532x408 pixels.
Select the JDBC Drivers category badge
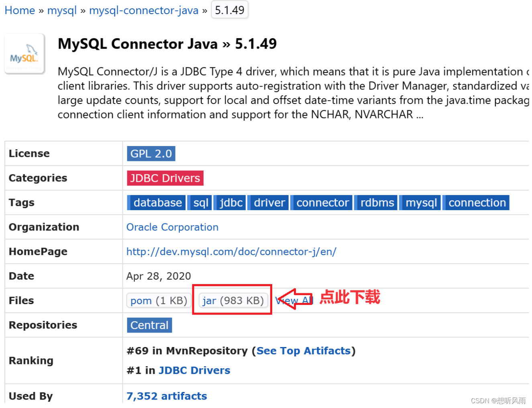165,178
